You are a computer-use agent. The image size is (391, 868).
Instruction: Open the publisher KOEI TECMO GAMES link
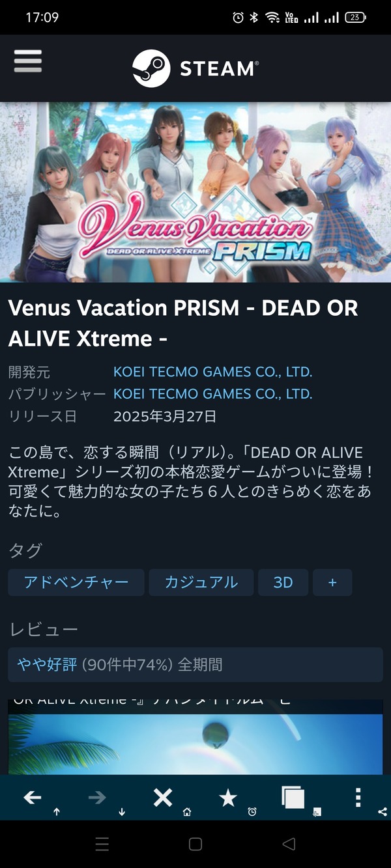coord(213,393)
